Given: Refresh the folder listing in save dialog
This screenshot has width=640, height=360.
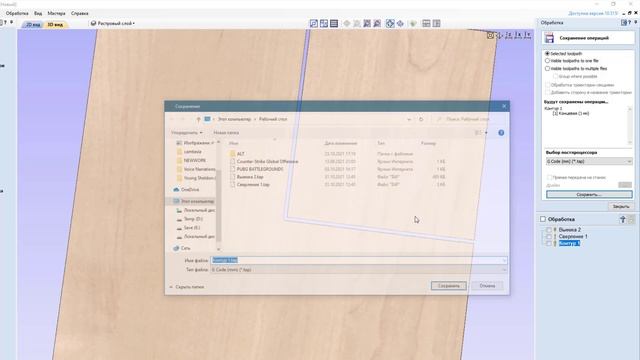Looking at the screenshot, I should pyautogui.click(x=421, y=119).
